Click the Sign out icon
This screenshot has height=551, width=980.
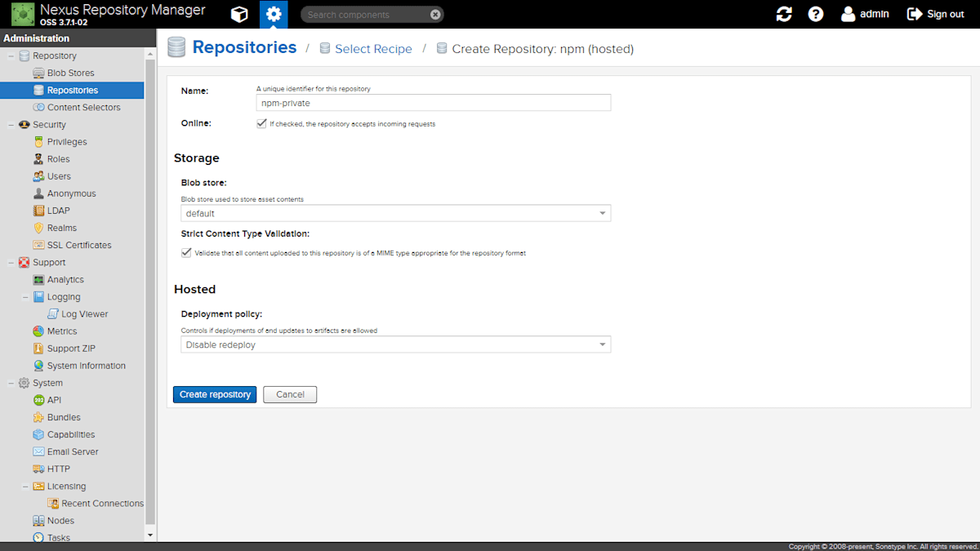pyautogui.click(x=915, y=14)
